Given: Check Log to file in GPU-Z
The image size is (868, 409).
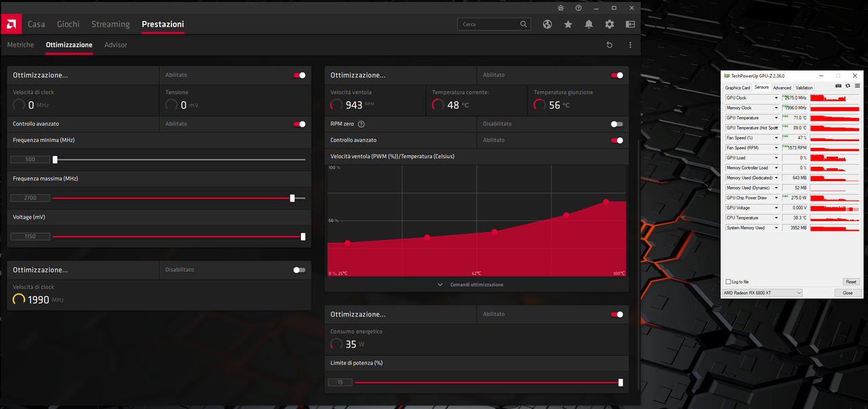Looking at the screenshot, I should 728,281.
